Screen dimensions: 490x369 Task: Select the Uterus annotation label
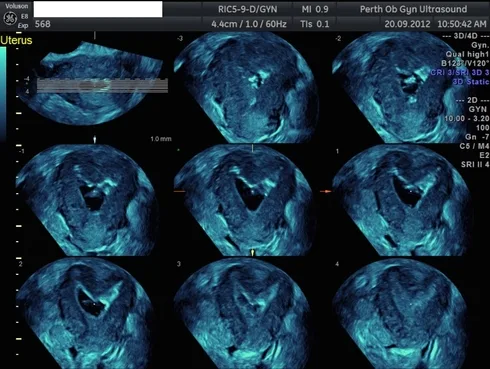(16, 40)
